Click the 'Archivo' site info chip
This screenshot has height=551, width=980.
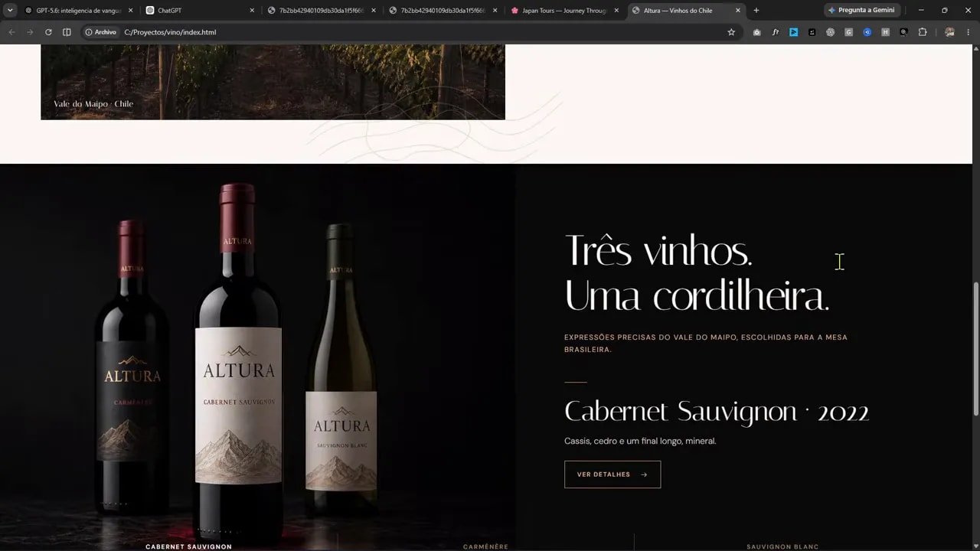[100, 32]
